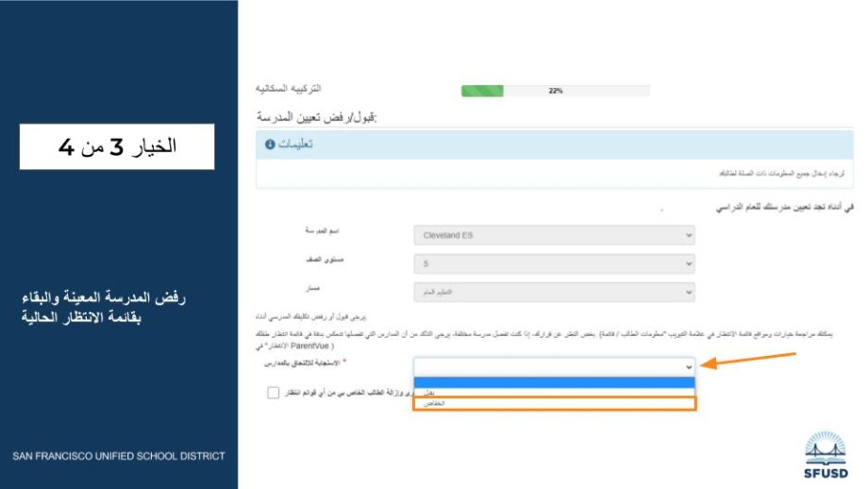Click the قبول/رفض تعيين المدرسة heading
Image resolution: width=868 pixels, height=489 pixels.
[316, 117]
